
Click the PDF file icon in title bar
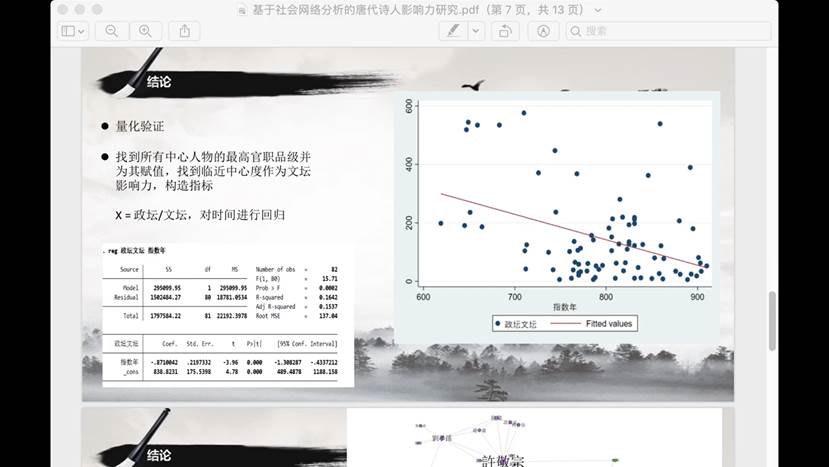(245, 10)
